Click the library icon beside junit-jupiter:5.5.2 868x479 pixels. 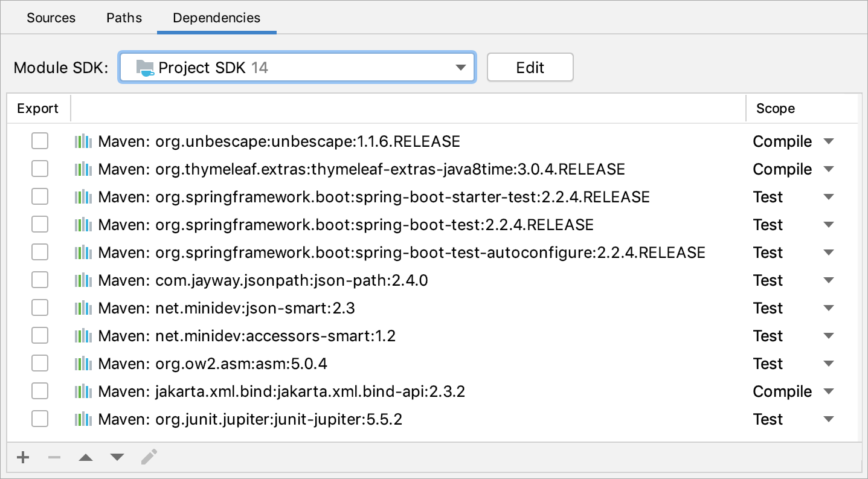(83, 419)
